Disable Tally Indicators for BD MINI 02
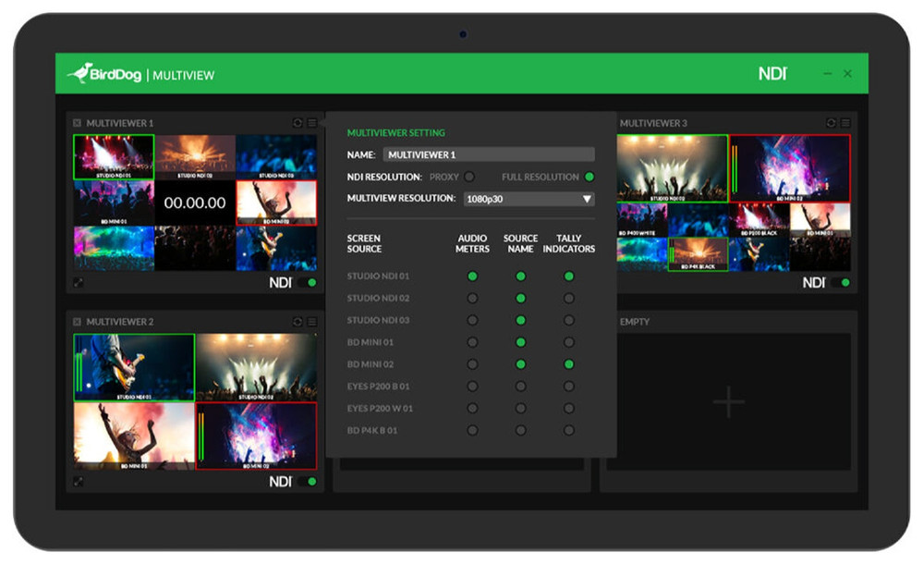Viewport: 924px width, 565px height. (x=568, y=363)
